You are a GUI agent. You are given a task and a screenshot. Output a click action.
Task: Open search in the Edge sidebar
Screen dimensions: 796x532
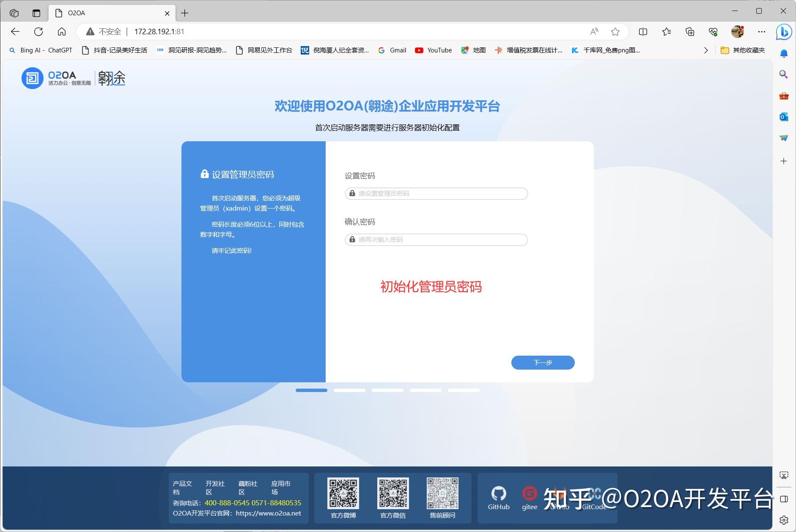pyautogui.click(x=784, y=74)
